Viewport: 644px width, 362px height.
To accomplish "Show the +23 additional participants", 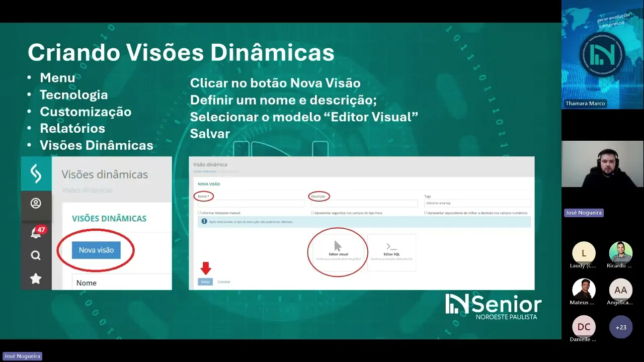I will pyautogui.click(x=621, y=327).
